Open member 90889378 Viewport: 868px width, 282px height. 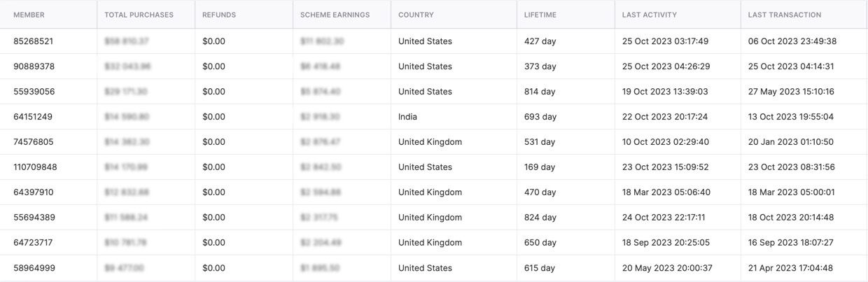34,66
